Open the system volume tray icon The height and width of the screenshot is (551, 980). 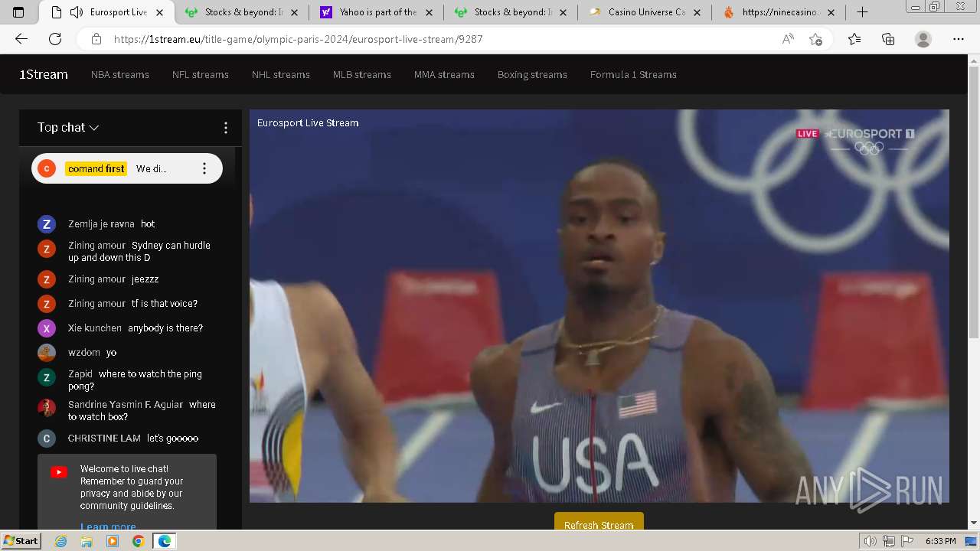click(x=871, y=541)
